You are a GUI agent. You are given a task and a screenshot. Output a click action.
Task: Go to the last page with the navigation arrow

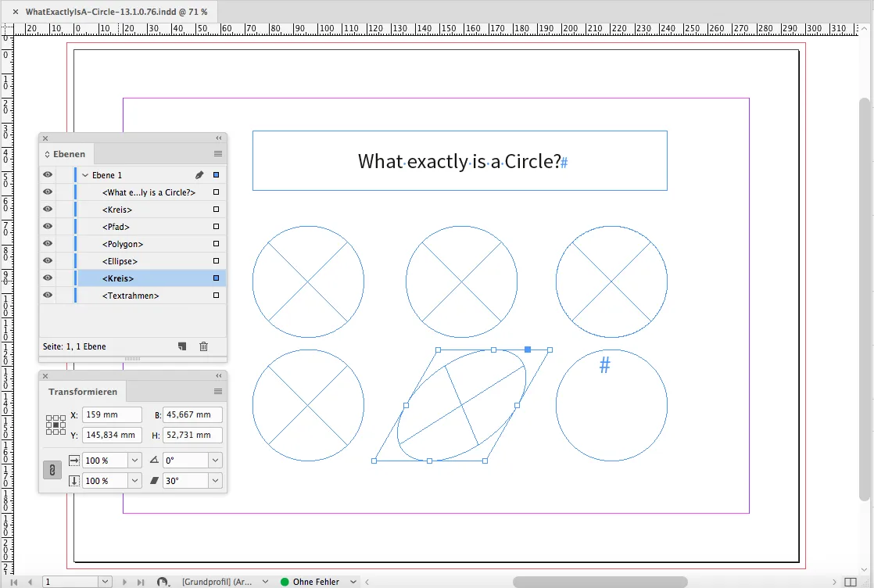(x=141, y=582)
